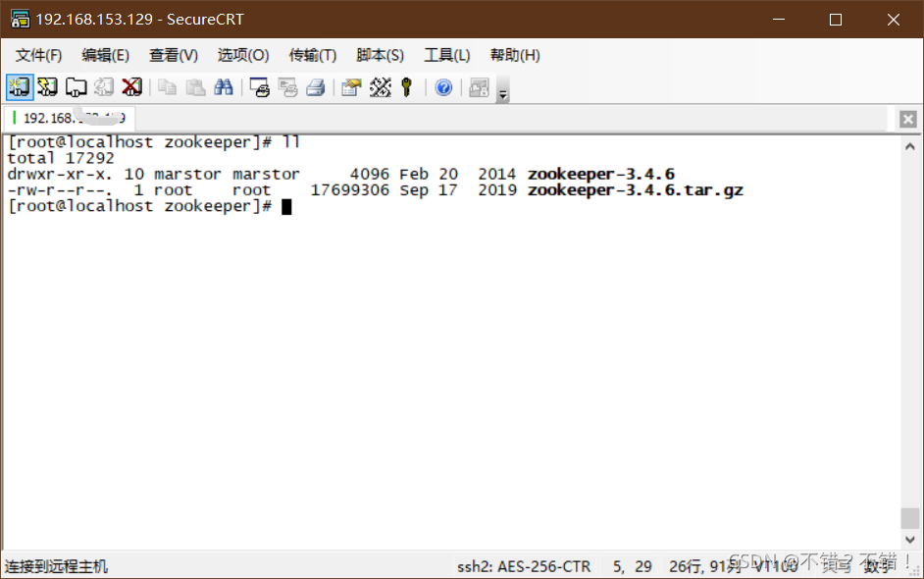Image resolution: width=924 pixels, height=579 pixels.
Task: Open Session Options toolbar icon
Action: click(x=351, y=88)
